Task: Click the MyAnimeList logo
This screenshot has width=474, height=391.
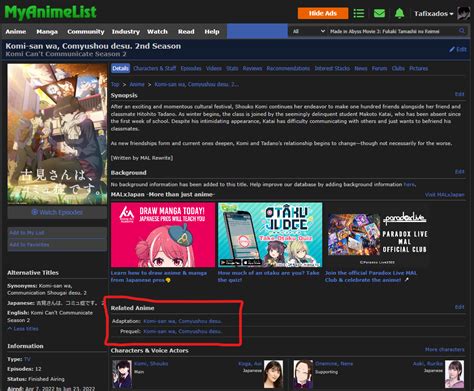Action: (50, 12)
